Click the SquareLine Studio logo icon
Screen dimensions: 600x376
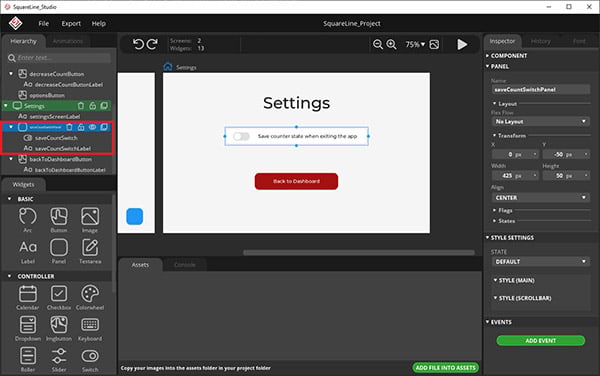[x=15, y=23]
